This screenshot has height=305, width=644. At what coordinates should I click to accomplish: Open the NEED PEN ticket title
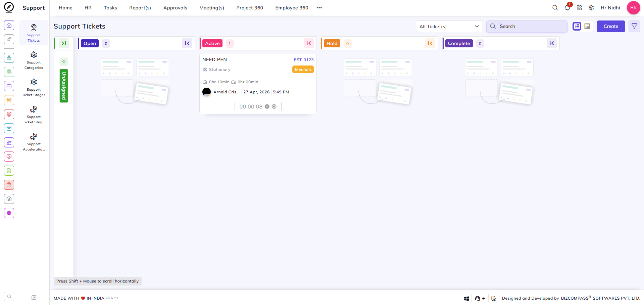pyautogui.click(x=215, y=59)
